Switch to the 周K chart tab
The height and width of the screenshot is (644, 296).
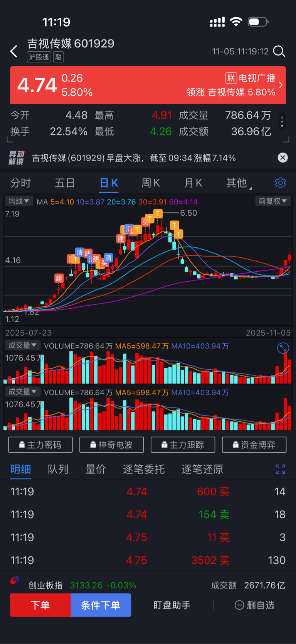151,183
